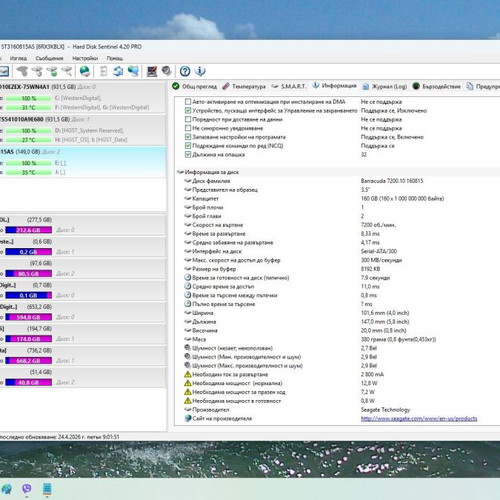Open the seagate.com manufacturer website link
500x500 pixels.
coord(419,418)
